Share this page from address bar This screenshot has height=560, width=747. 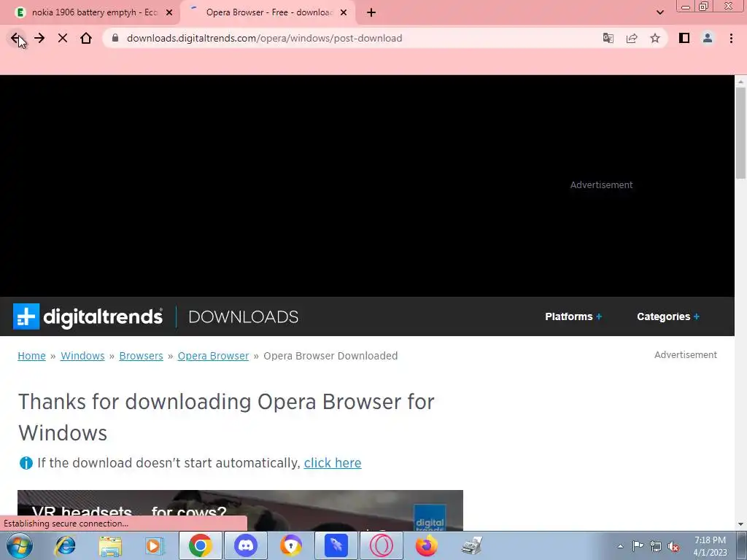[x=632, y=38]
